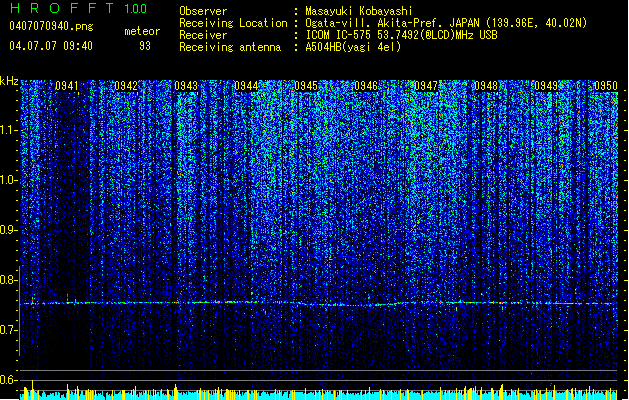Click the 0941 time marker
Viewport: 629px width, 400px height.
[x=67, y=86]
